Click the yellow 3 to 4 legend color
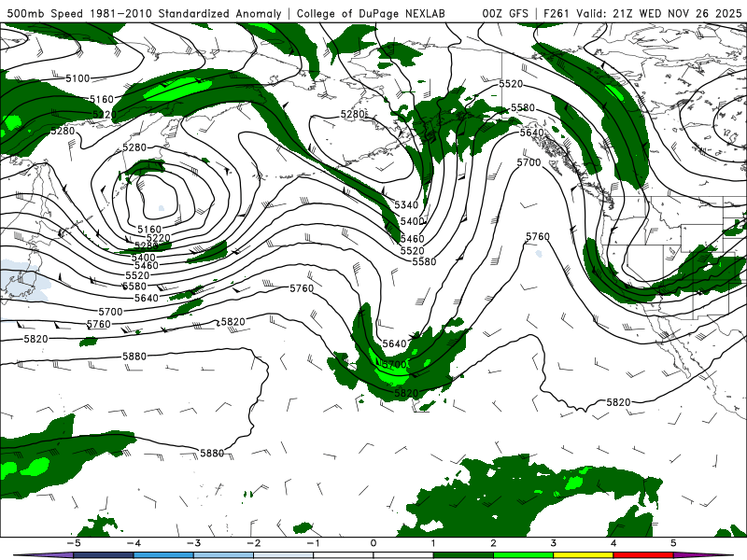 pyautogui.click(x=583, y=555)
